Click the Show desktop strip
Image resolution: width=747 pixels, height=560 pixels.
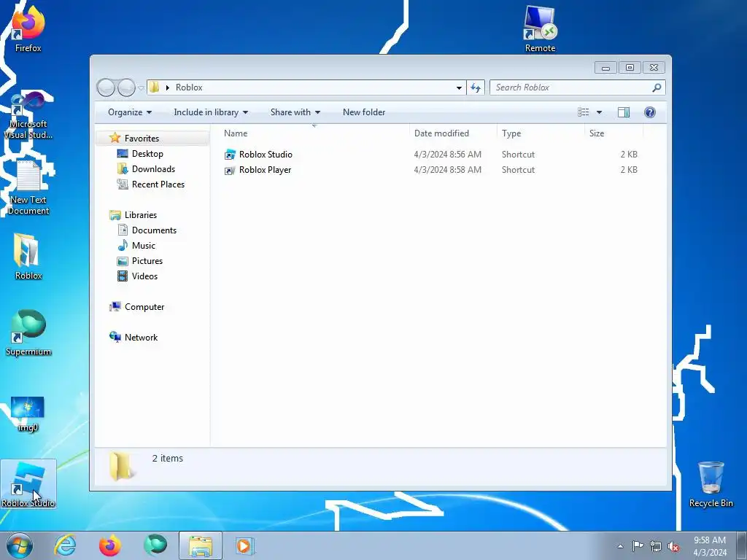[x=741, y=545]
